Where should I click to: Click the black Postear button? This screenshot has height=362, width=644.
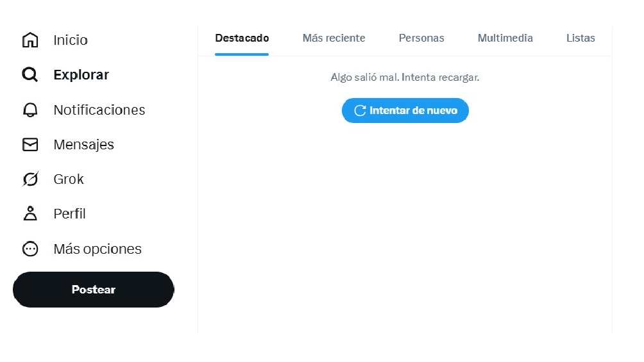[94, 290]
